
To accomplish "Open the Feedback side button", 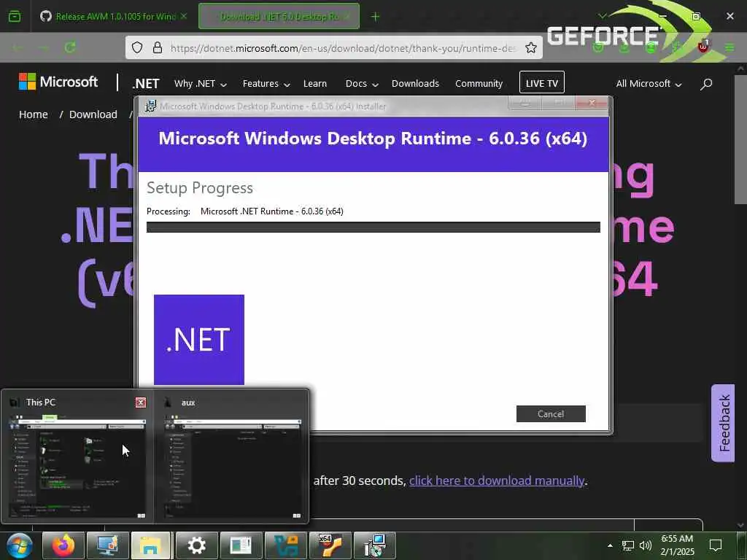I will (x=723, y=423).
